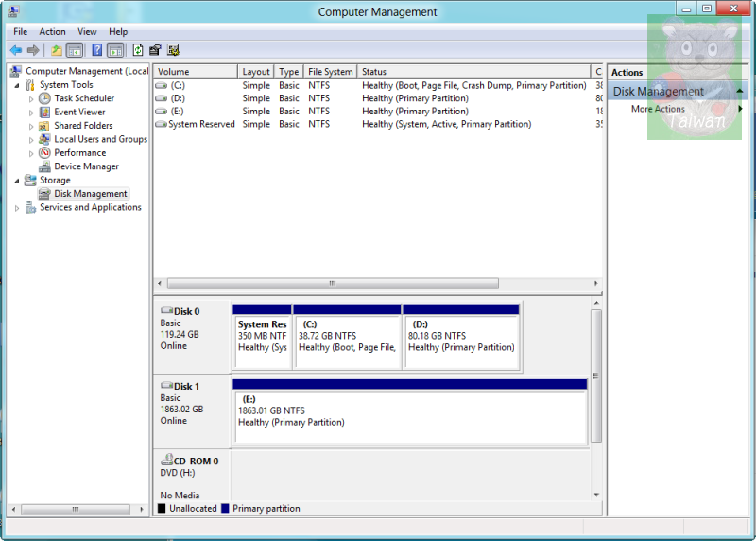This screenshot has width=756, height=541.
Task: Select the (D:) partition block on Disk 0
Action: click(461, 341)
